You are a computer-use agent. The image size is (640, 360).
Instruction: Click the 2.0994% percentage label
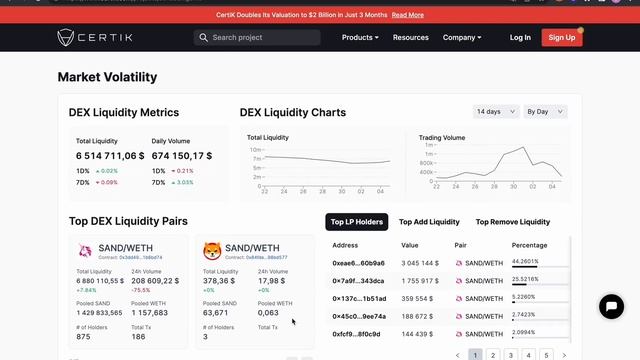pyautogui.click(x=523, y=332)
